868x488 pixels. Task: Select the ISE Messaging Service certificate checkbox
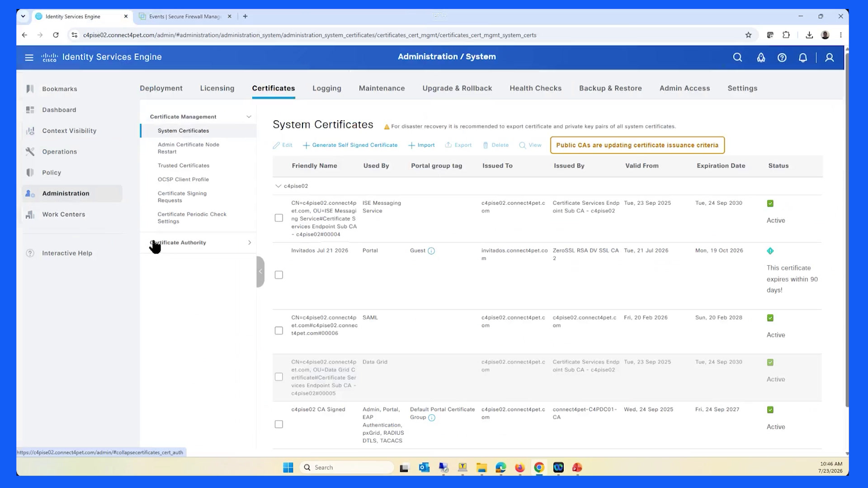[x=279, y=218]
